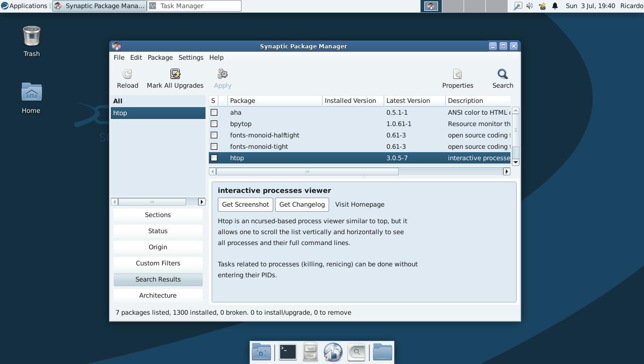Sort by the S status column header
The width and height of the screenshot is (644, 364).
[213, 100]
